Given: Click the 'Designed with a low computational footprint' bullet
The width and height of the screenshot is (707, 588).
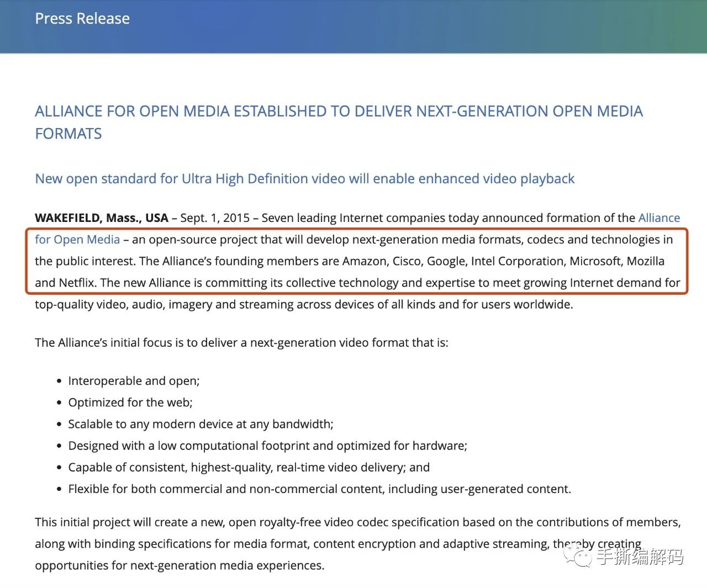Looking at the screenshot, I should [x=267, y=446].
